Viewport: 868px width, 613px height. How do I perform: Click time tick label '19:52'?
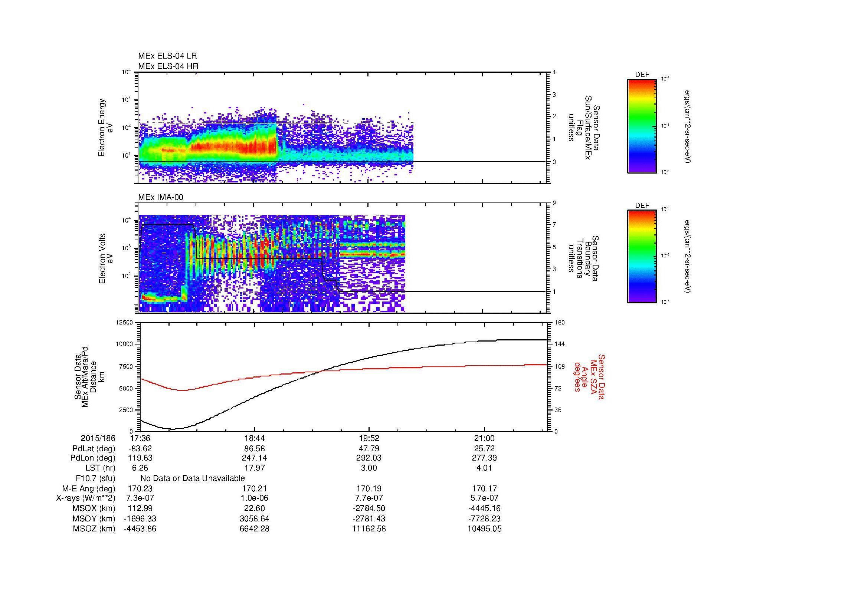coord(369,438)
